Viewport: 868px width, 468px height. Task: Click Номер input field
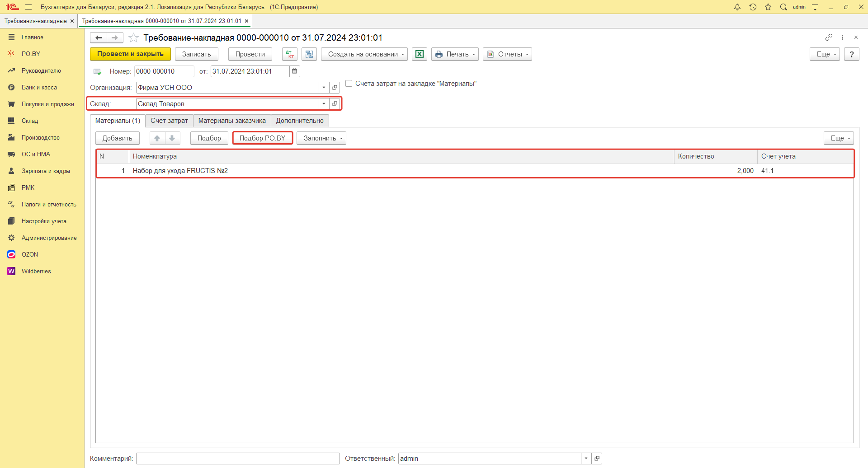164,71
